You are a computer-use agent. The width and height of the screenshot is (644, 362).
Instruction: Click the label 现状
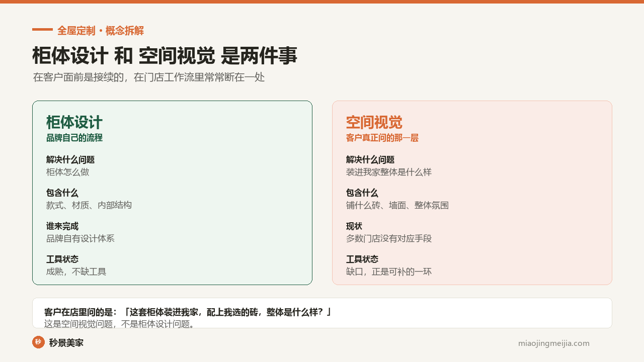pyautogui.click(x=354, y=226)
